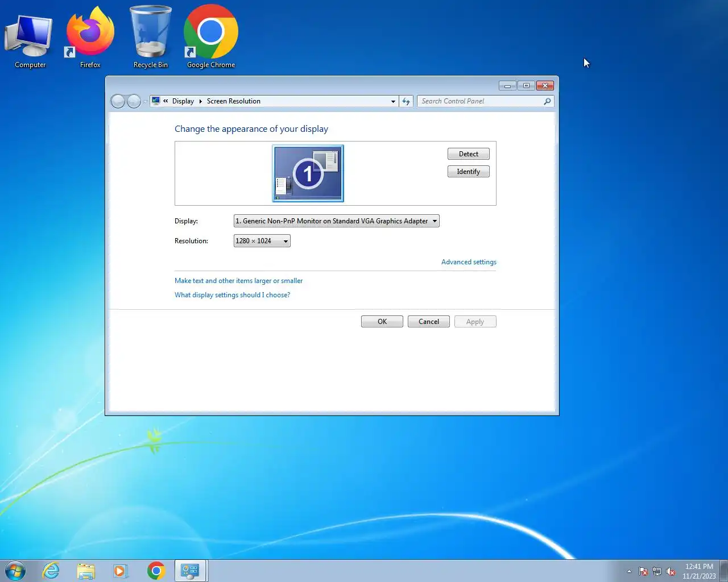
Task: Select the Firefox desktop shortcut
Action: (x=90, y=37)
